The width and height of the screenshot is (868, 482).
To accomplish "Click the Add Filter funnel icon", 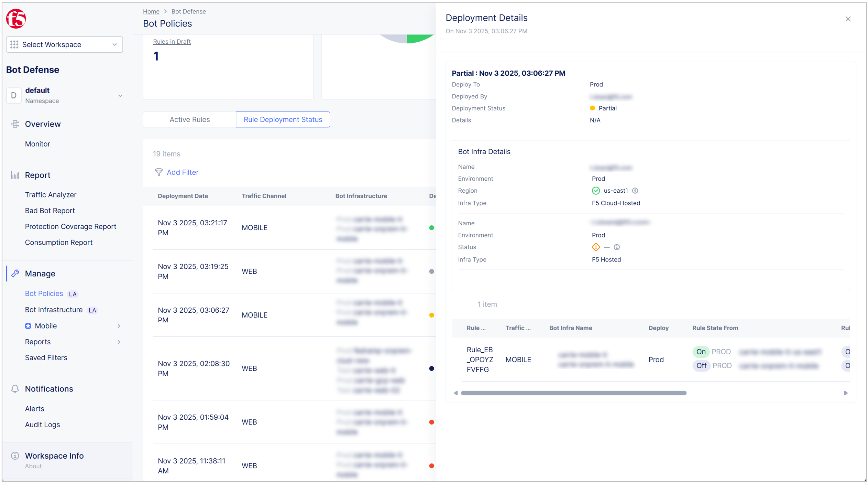I will [158, 172].
